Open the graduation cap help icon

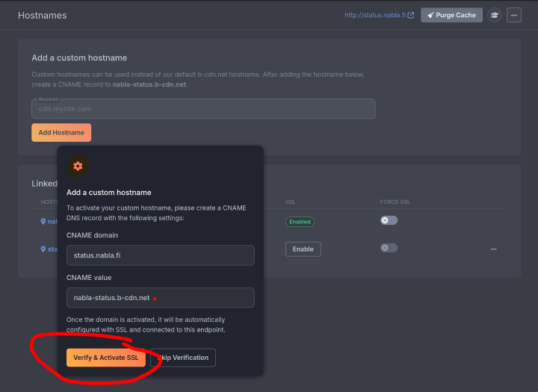point(495,15)
